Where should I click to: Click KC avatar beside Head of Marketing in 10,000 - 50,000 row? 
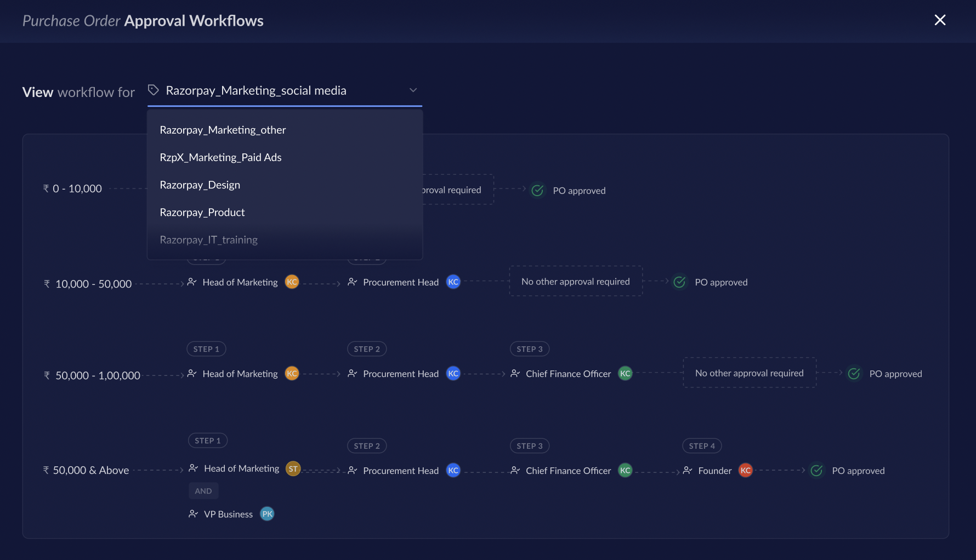[x=292, y=282]
